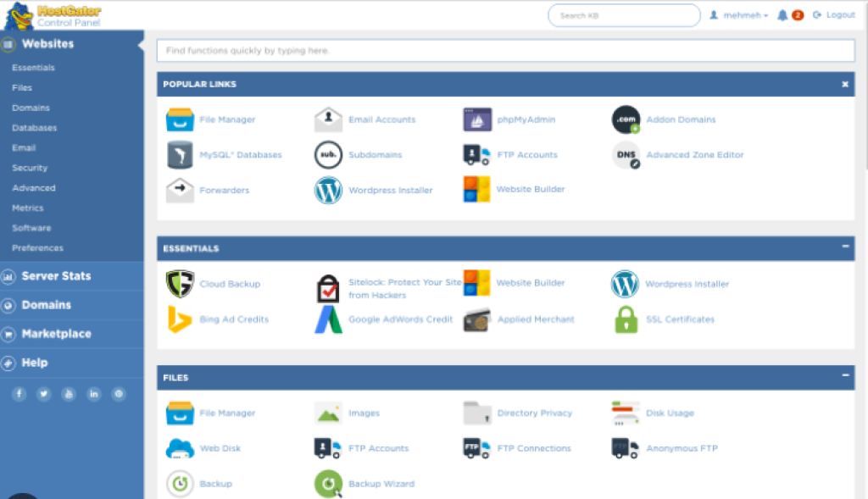Select Security in Websites menu

(x=30, y=168)
